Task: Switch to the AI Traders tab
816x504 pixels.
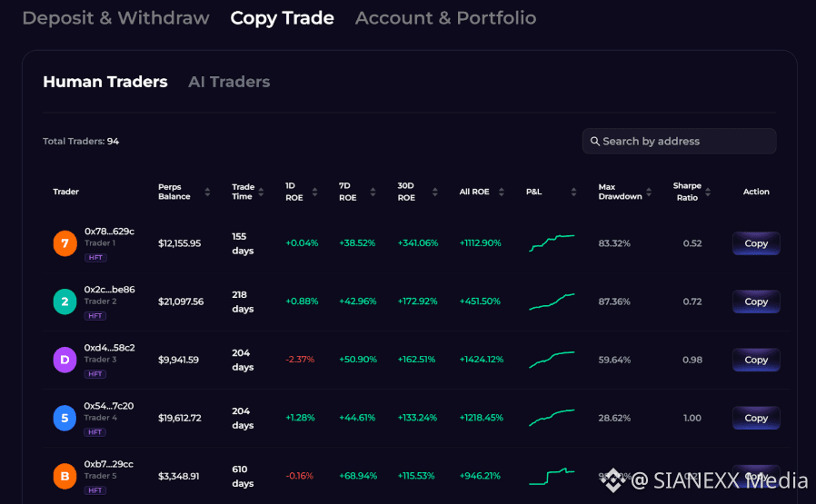Action: click(x=229, y=82)
